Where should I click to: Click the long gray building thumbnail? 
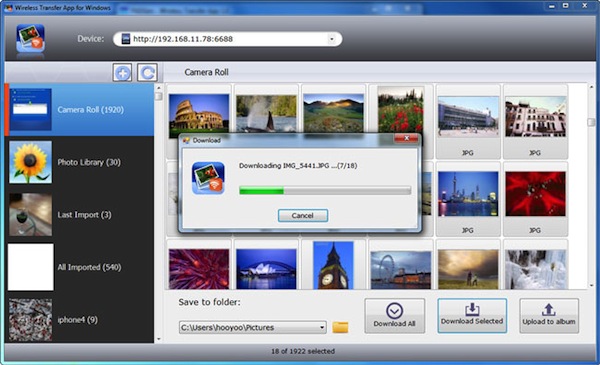point(468,116)
